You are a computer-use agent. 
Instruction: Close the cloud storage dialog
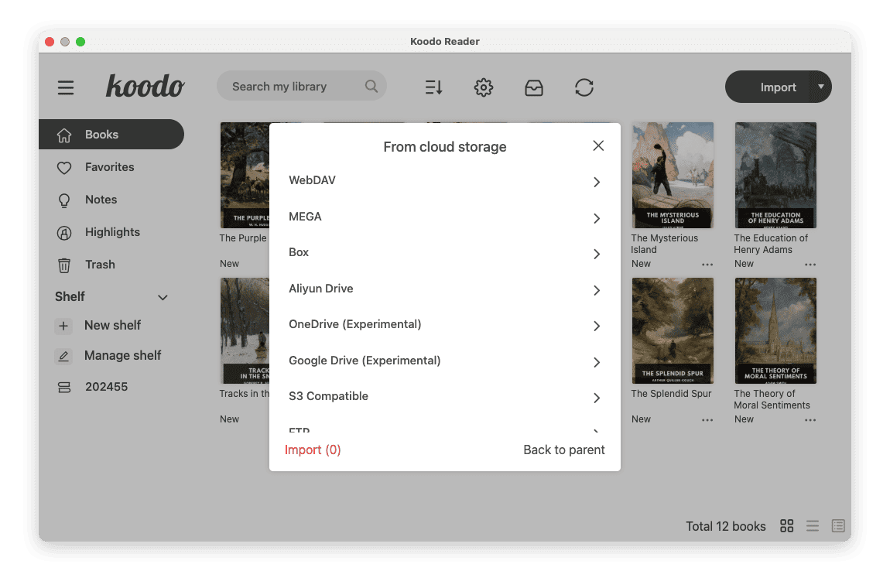[x=597, y=145]
